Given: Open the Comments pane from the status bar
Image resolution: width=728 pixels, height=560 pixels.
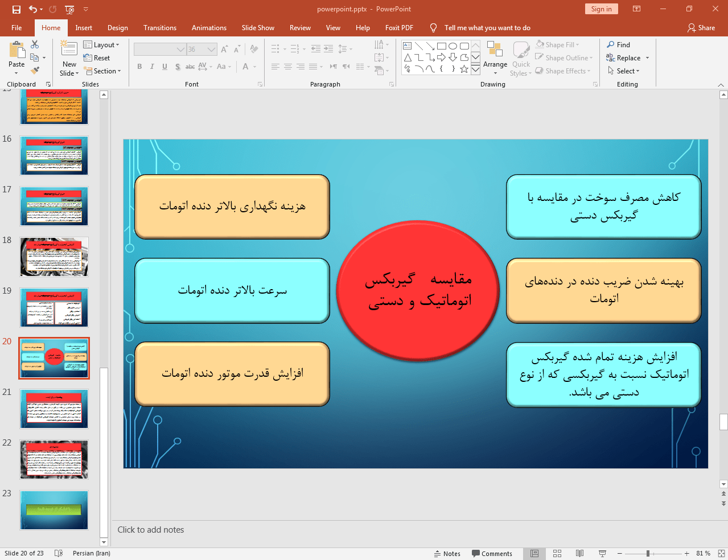Looking at the screenshot, I should pos(492,554).
